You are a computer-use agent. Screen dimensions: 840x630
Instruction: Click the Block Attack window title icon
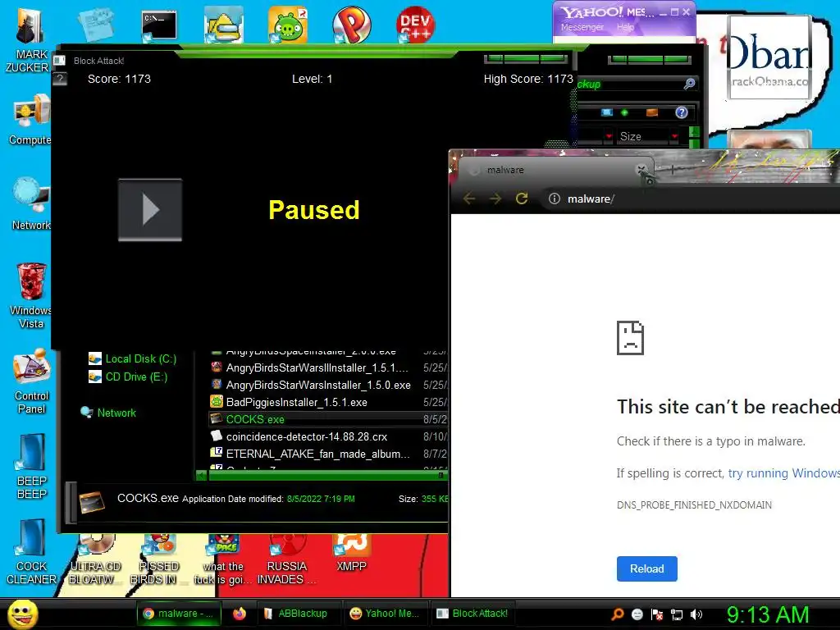[x=59, y=61]
